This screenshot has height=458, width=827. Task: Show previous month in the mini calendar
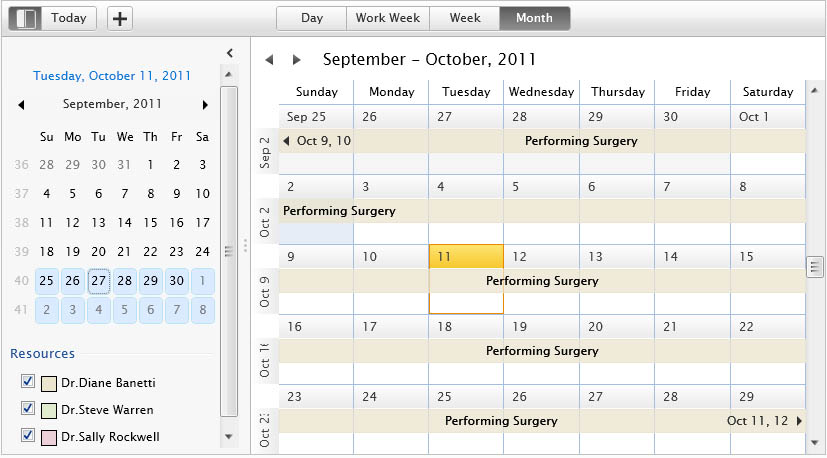click(x=21, y=104)
